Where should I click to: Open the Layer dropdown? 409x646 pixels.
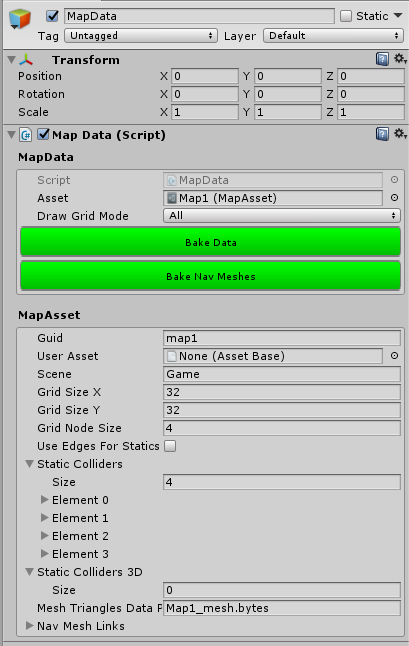[x=334, y=36]
